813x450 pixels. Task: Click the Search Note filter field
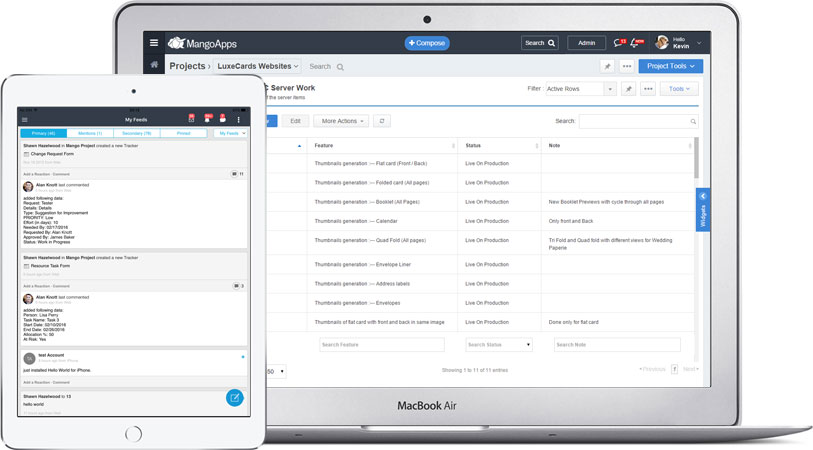click(x=617, y=345)
